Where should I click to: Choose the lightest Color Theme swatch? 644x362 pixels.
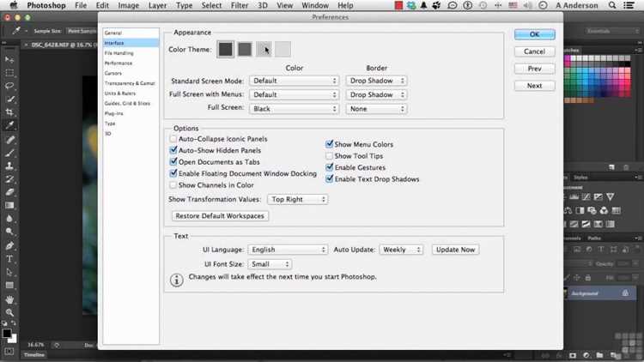click(x=283, y=49)
